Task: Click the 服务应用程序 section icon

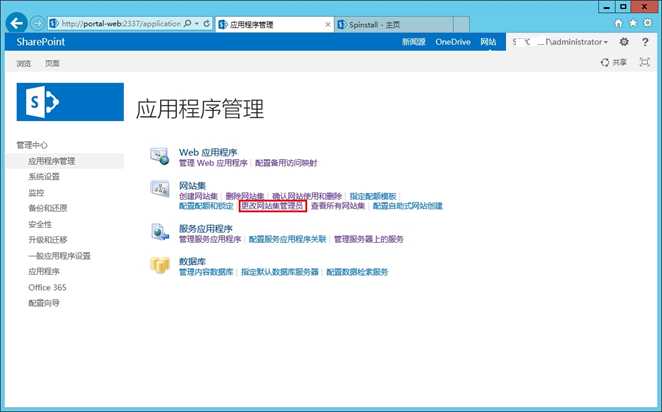Action: pos(160,232)
